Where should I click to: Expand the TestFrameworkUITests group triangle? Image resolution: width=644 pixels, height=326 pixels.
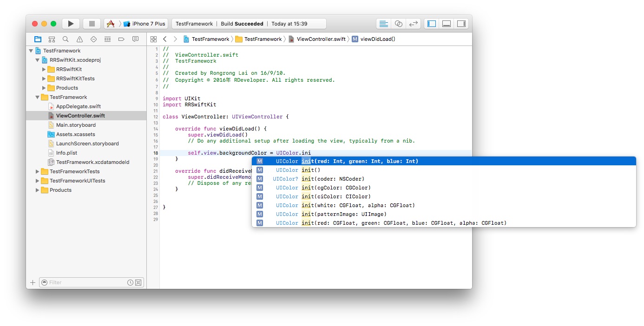38,181
